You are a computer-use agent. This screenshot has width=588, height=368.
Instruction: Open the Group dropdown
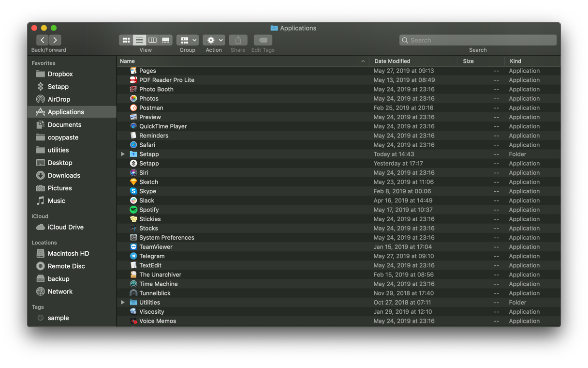click(188, 40)
